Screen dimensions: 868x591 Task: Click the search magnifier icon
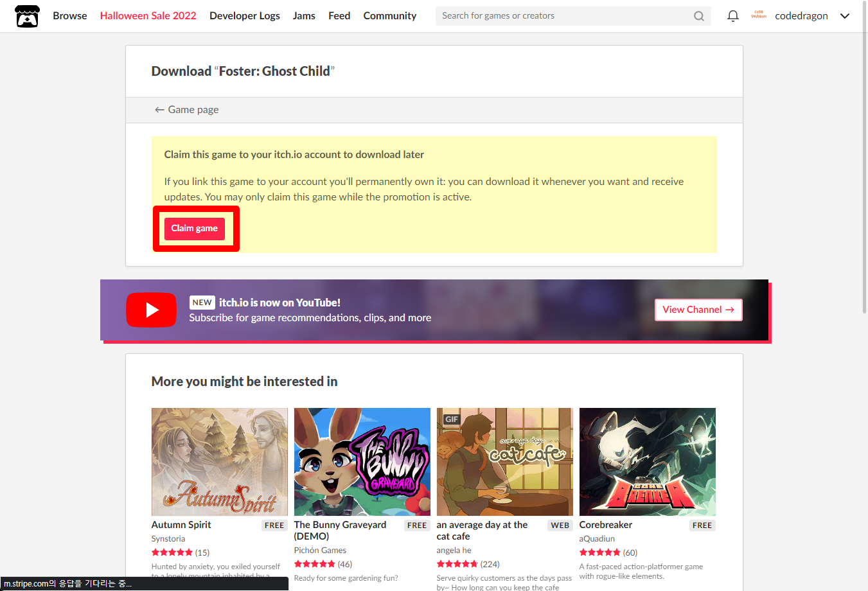coord(699,16)
